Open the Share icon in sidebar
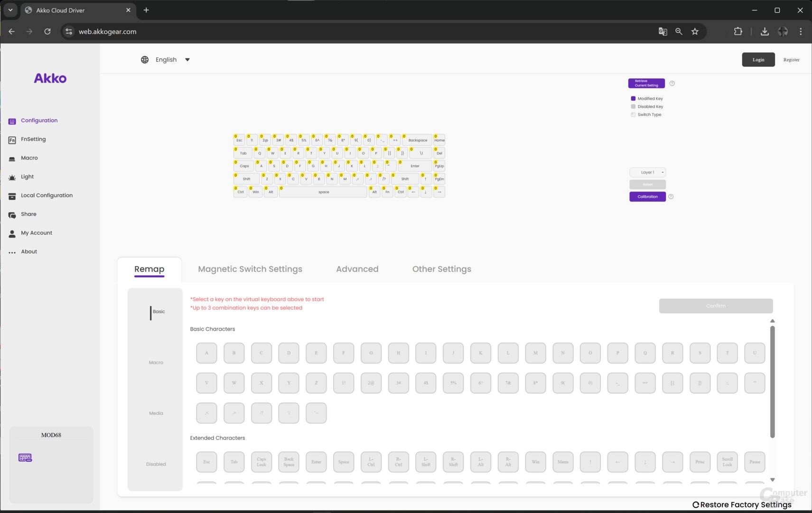This screenshot has width=812, height=513. (12, 215)
